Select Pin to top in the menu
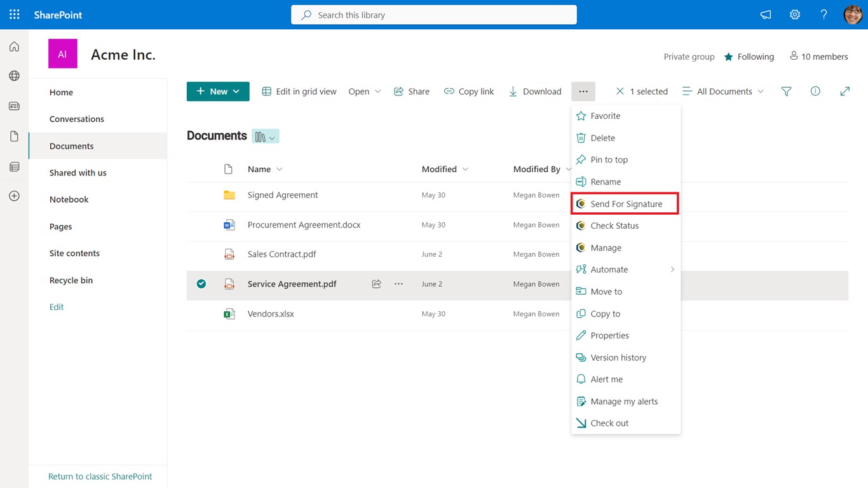868x488 pixels. (x=626, y=159)
